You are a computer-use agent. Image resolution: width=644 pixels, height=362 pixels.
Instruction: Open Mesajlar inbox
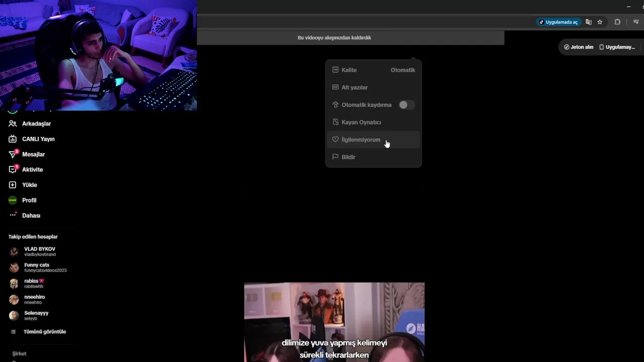click(x=33, y=154)
